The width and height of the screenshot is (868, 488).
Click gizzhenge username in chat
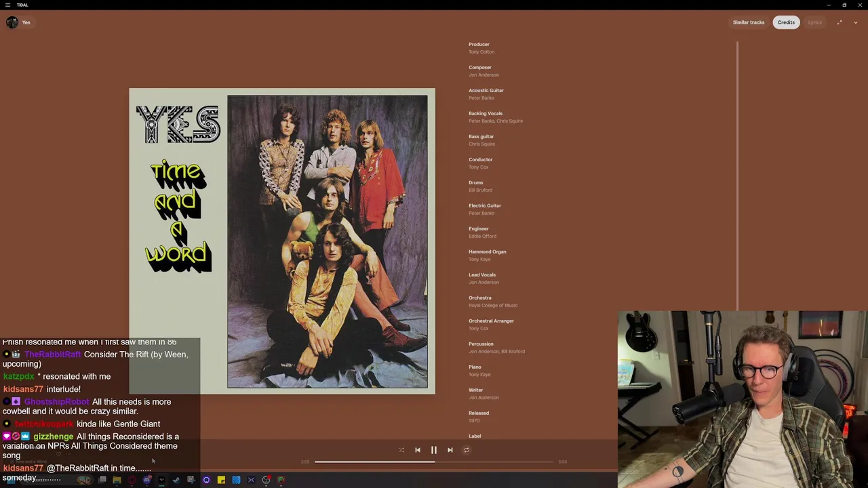[x=53, y=436]
